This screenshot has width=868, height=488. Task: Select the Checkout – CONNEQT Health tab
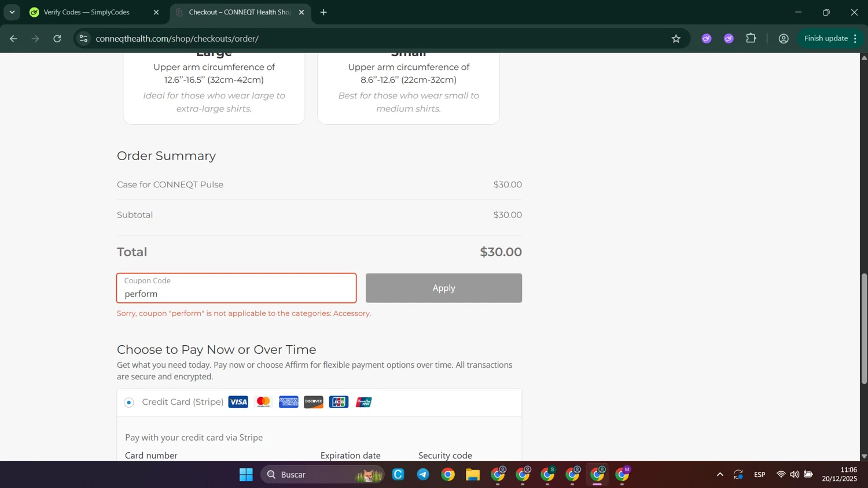[240, 12]
